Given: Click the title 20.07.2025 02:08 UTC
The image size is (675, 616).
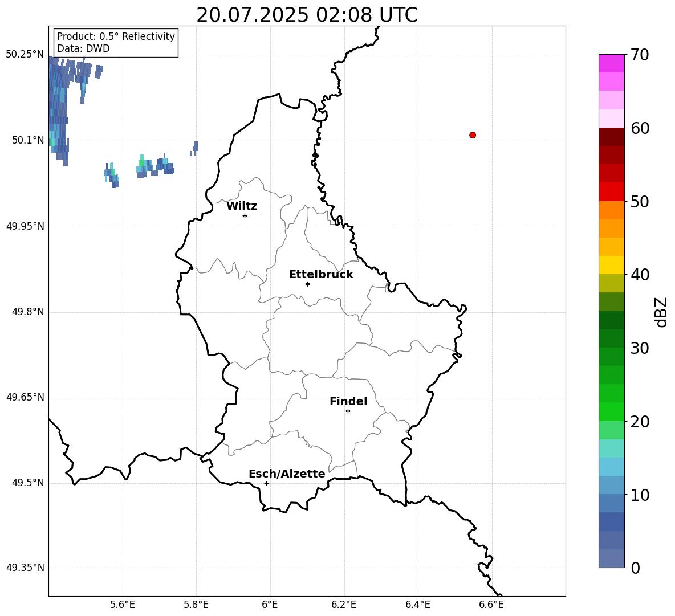Looking at the screenshot, I should (x=307, y=15).
